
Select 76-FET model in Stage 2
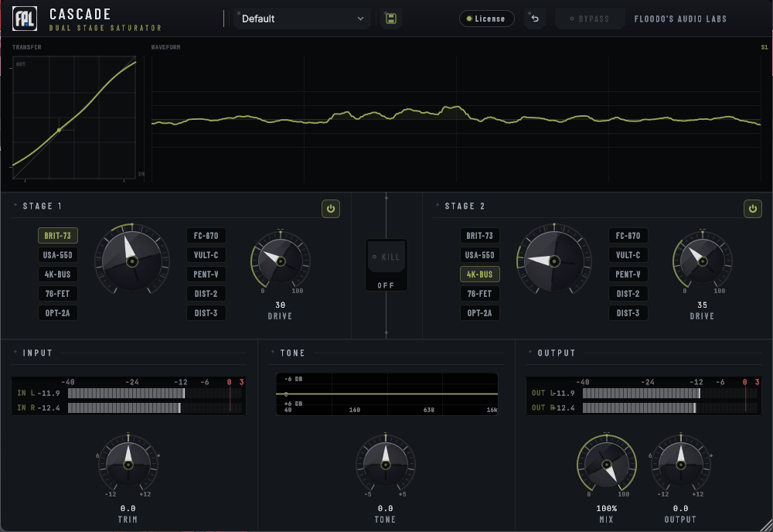click(480, 293)
